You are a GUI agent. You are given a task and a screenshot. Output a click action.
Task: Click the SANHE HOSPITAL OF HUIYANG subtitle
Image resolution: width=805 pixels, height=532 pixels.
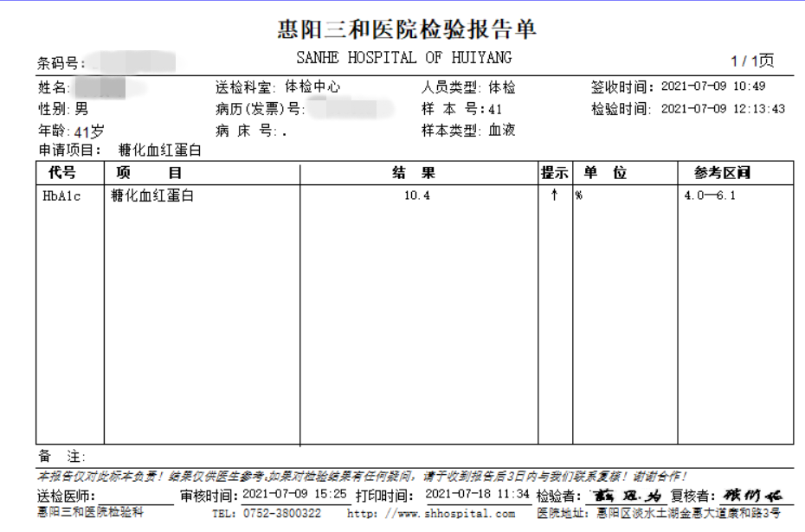click(404, 57)
